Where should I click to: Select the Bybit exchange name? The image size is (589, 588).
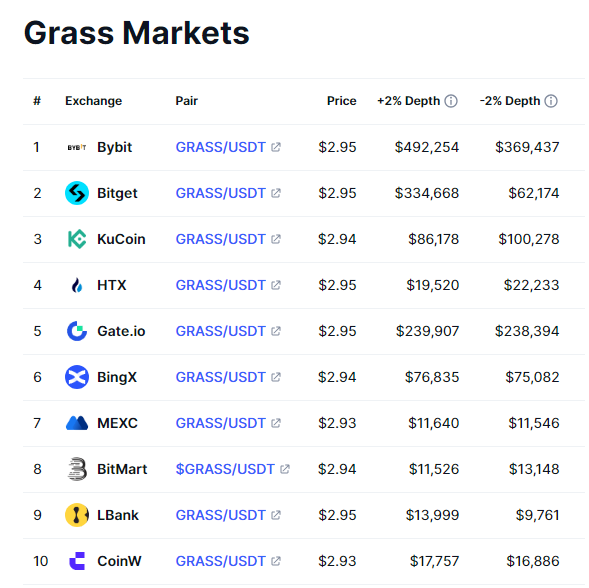(115, 148)
